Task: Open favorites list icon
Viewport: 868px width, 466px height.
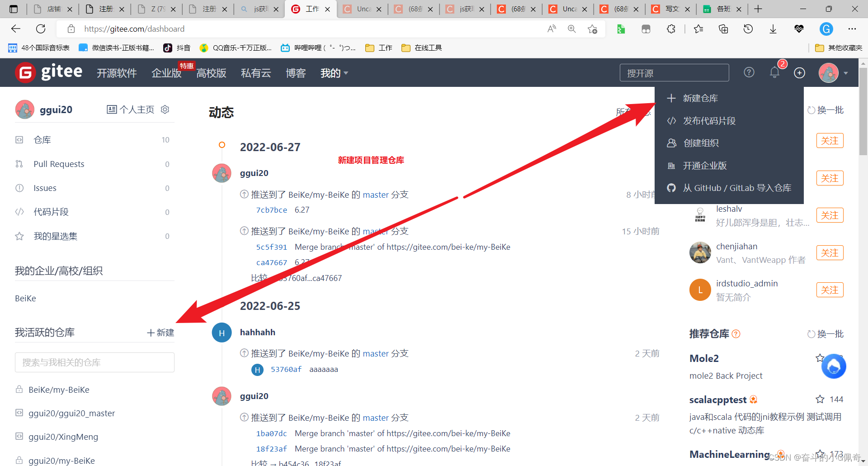Action: 698,29
